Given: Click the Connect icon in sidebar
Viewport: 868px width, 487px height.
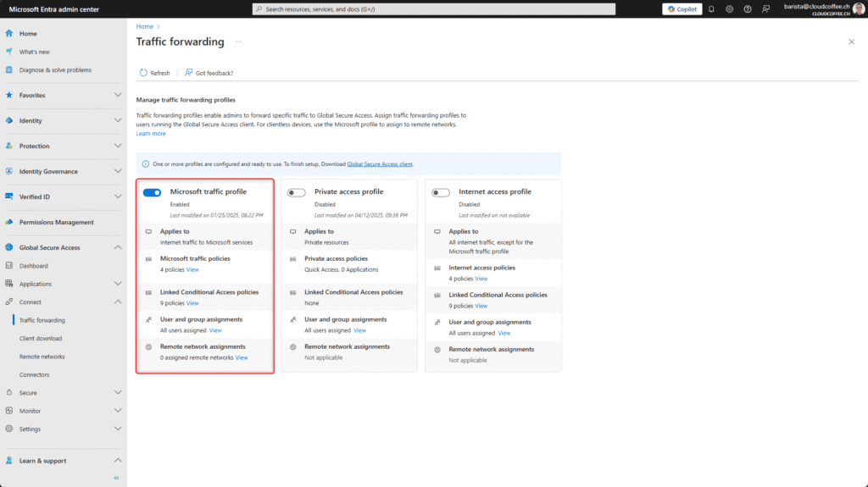Looking at the screenshot, I should pos(8,302).
